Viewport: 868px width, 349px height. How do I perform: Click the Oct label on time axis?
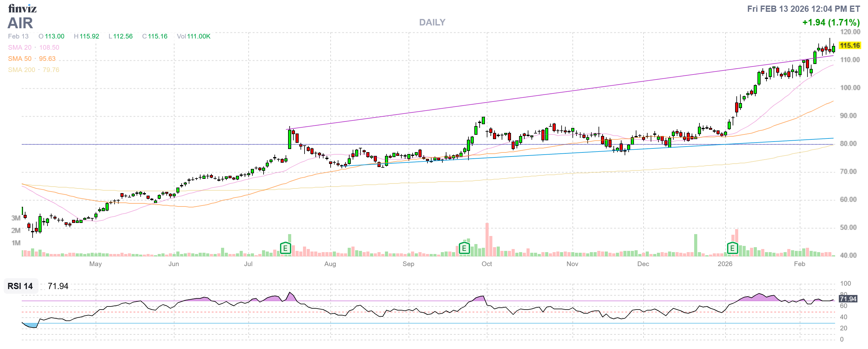pyautogui.click(x=486, y=264)
